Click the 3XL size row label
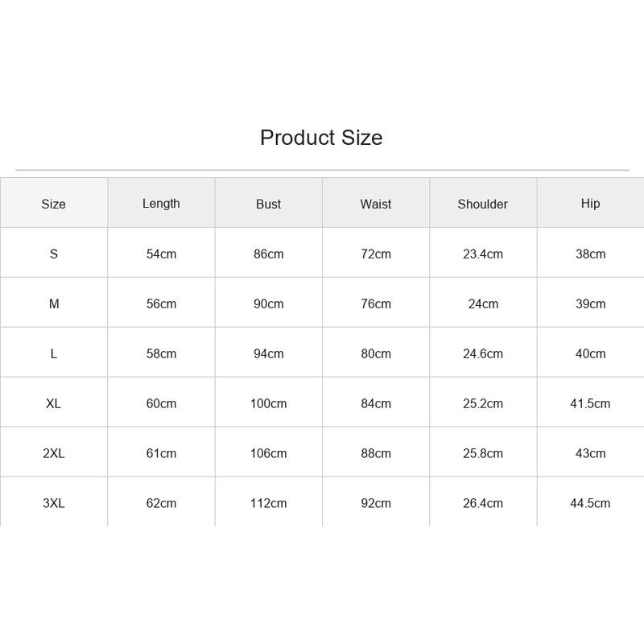 tap(54, 503)
